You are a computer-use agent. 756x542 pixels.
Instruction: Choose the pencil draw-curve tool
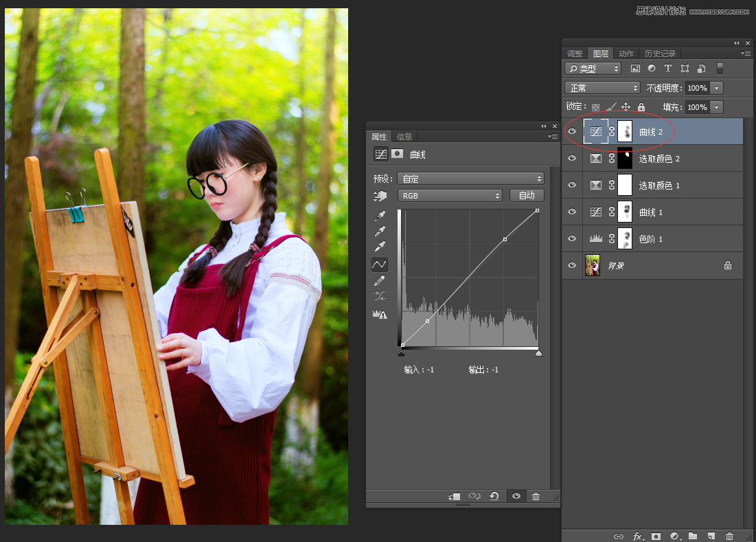[380, 280]
